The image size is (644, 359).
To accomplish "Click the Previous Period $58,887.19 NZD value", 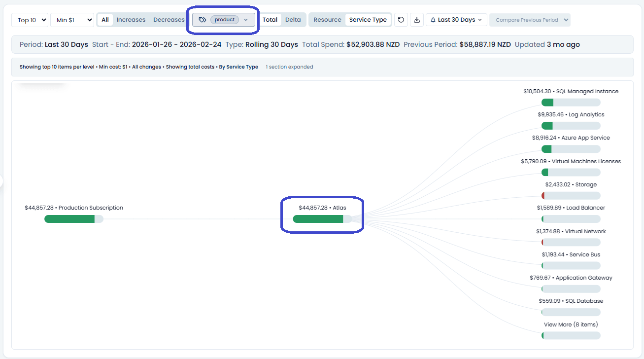I will click(485, 44).
